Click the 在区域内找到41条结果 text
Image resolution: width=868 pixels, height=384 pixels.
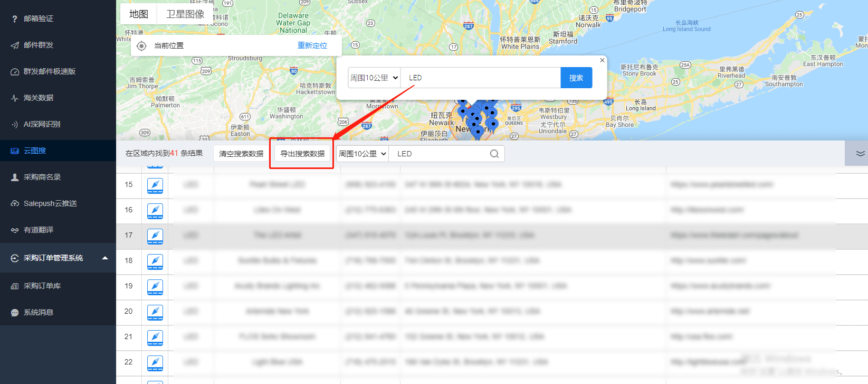[x=164, y=153]
